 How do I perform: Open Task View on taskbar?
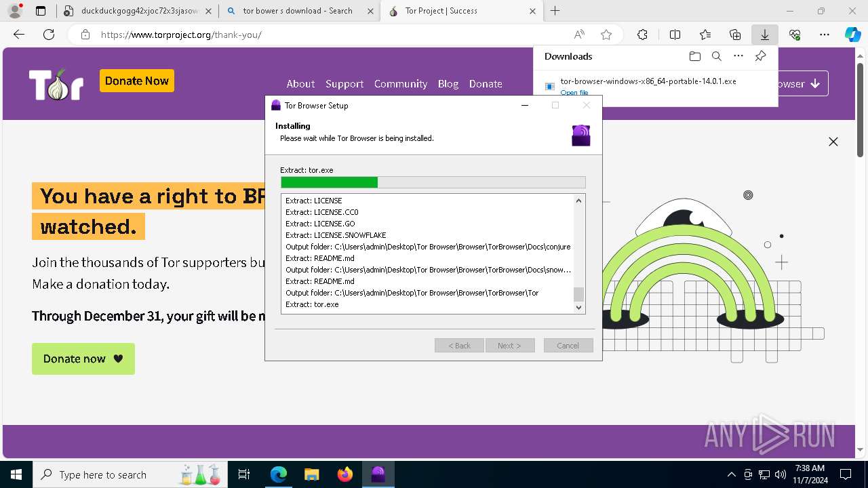244,474
